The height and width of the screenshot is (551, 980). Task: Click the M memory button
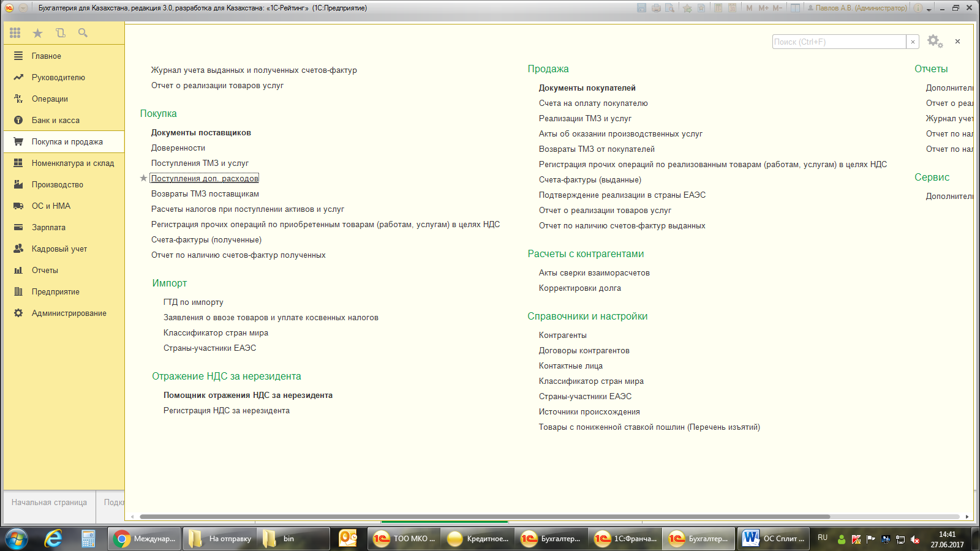click(749, 8)
